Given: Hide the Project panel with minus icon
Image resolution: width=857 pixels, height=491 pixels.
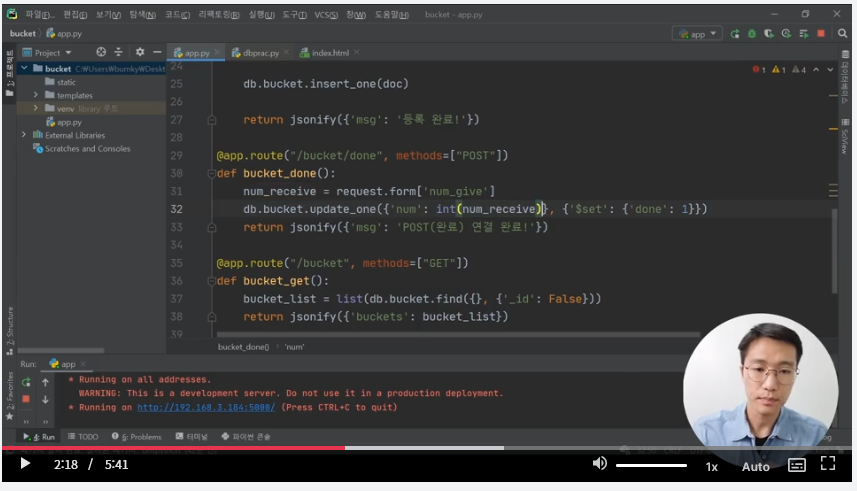Looking at the screenshot, I should [x=157, y=52].
